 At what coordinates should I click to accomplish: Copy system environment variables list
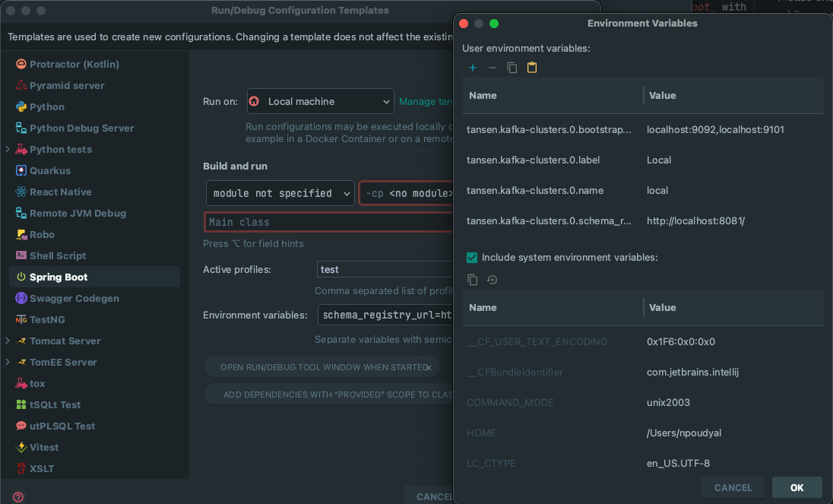[472, 280]
